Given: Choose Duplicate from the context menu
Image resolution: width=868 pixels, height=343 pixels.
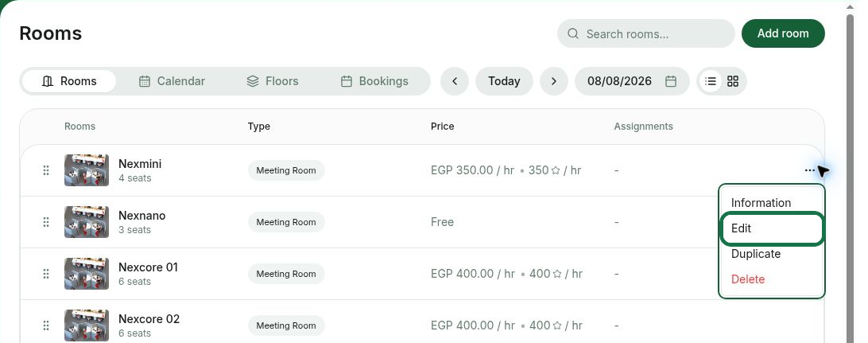Looking at the screenshot, I should 772,254.
